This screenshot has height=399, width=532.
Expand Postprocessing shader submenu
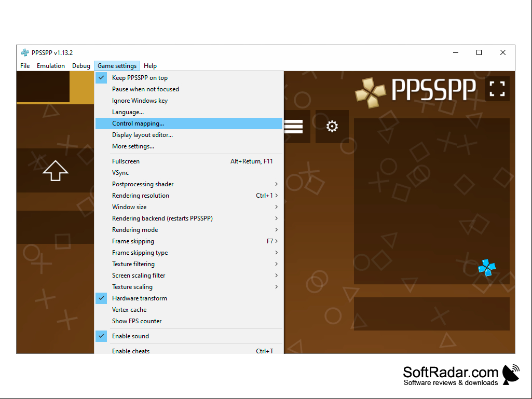188,184
